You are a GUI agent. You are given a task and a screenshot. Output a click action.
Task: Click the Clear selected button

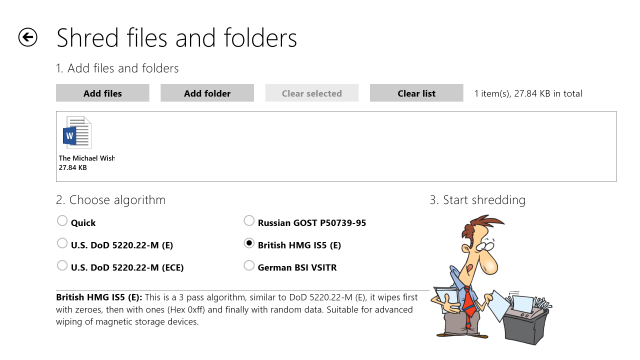(312, 93)
